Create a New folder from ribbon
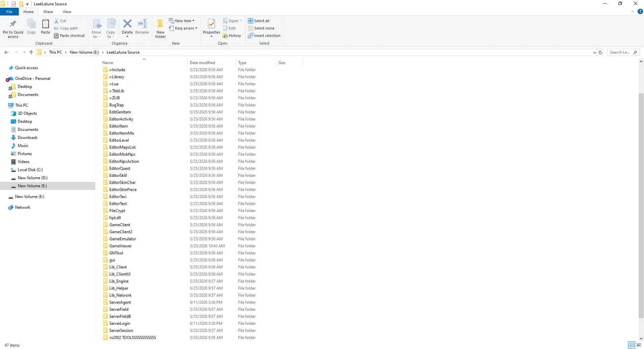The image size is (644, 349). 160,29
